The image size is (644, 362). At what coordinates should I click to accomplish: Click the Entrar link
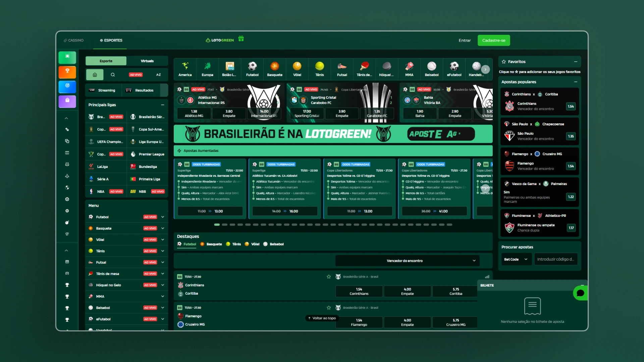[x=465, y=40]
